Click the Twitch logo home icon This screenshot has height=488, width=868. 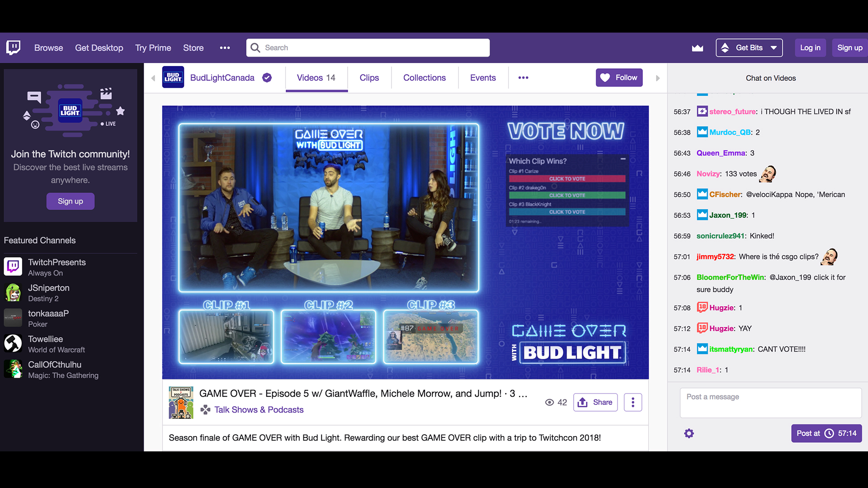point(13,47)
